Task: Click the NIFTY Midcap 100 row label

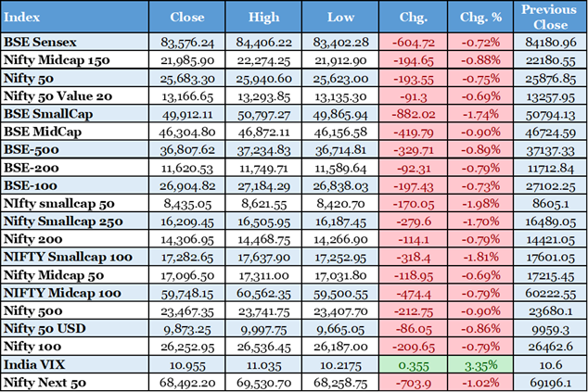Action: pos(59,292)
